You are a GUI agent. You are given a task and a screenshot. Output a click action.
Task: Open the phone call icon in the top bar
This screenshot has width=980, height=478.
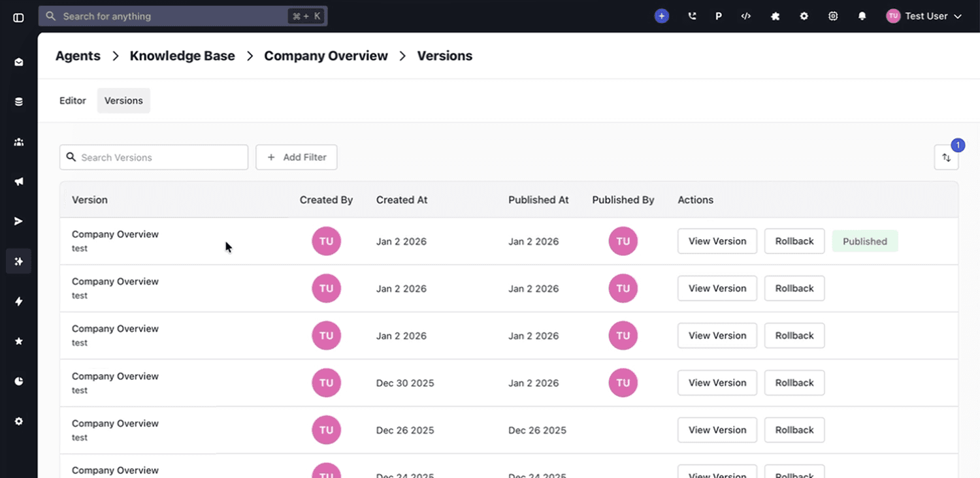691,16
